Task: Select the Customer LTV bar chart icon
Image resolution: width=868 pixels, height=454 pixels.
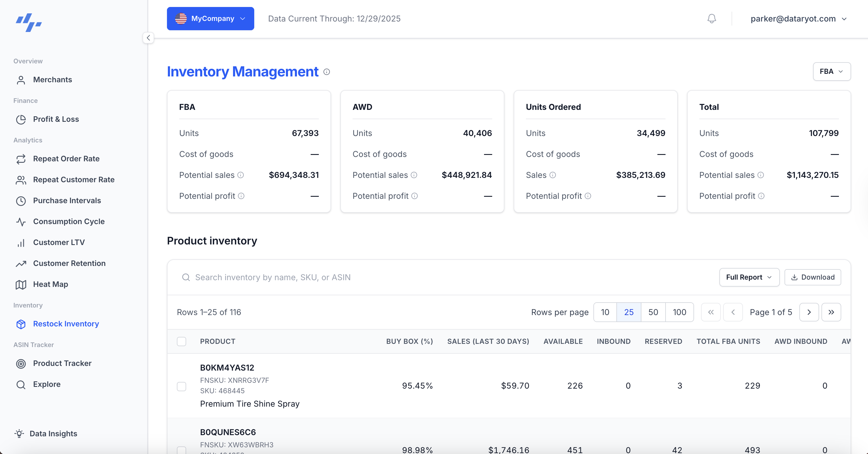Action: [x=21, y=242]
